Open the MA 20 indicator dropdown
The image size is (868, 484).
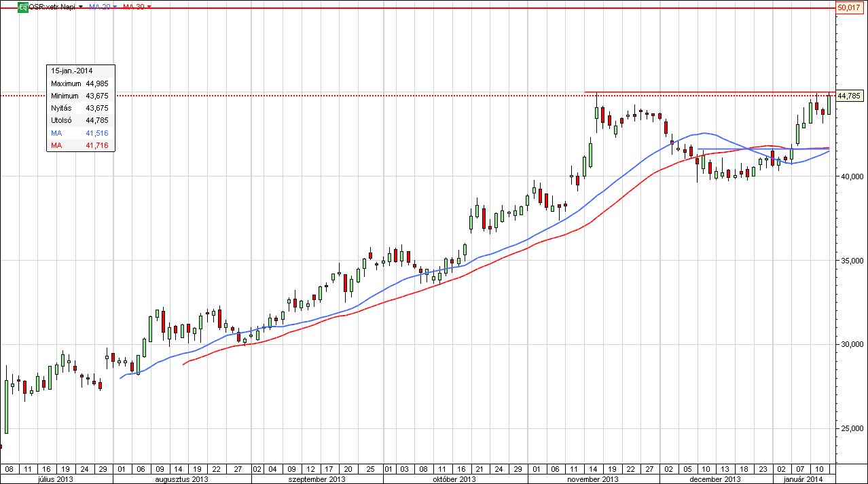(x=116, y=6)
